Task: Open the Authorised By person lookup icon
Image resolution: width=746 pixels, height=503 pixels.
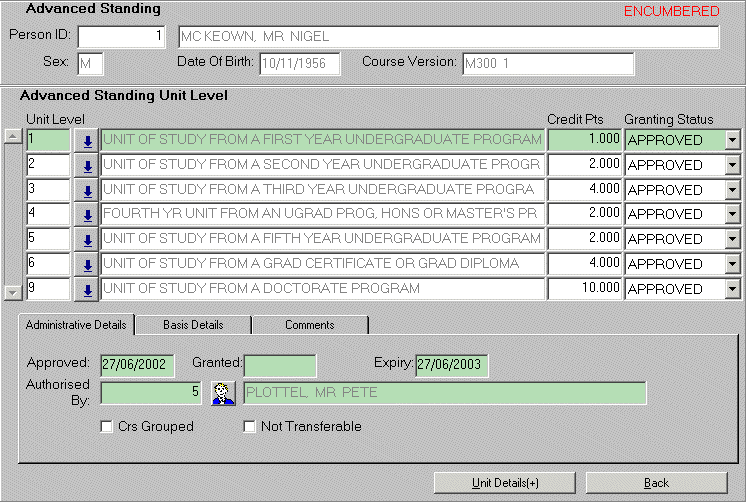Action: pos(222,393)
